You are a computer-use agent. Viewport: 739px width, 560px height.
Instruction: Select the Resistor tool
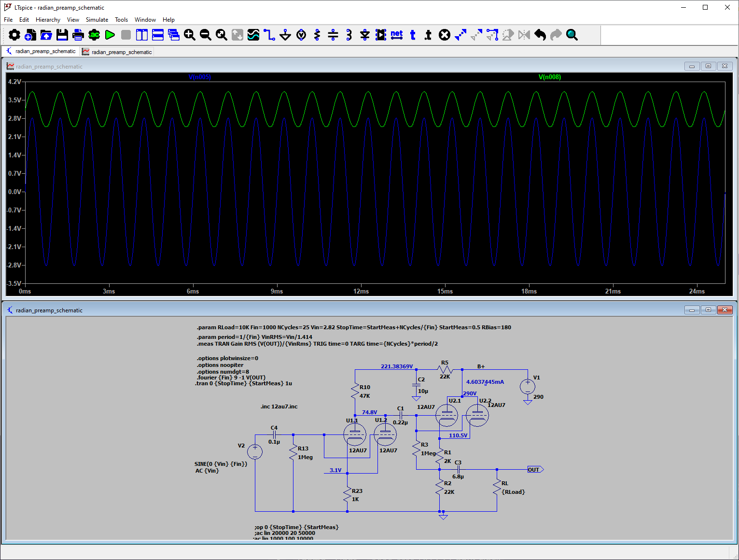[317, 35]
